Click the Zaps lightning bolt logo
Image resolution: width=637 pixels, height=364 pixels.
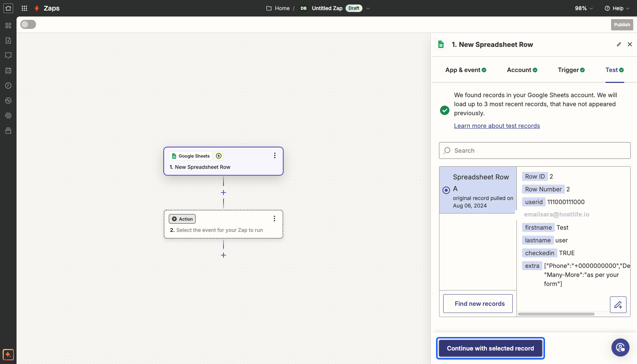click(x=37, y=8)
